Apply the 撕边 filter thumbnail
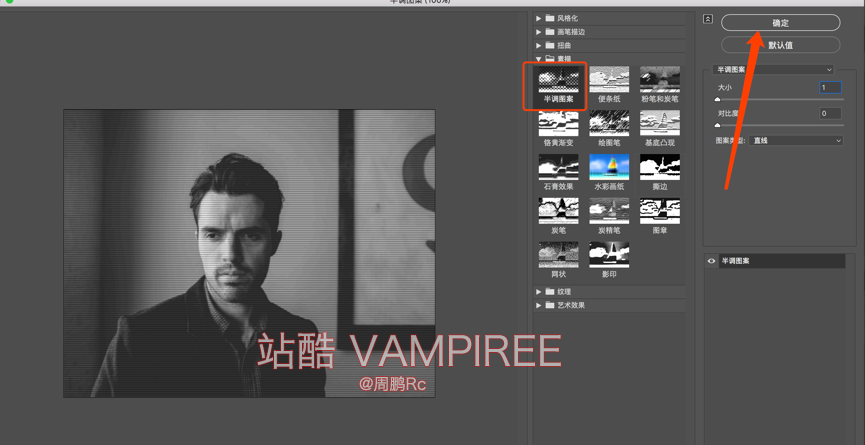865x445 pixels. (x=660, y=168)
